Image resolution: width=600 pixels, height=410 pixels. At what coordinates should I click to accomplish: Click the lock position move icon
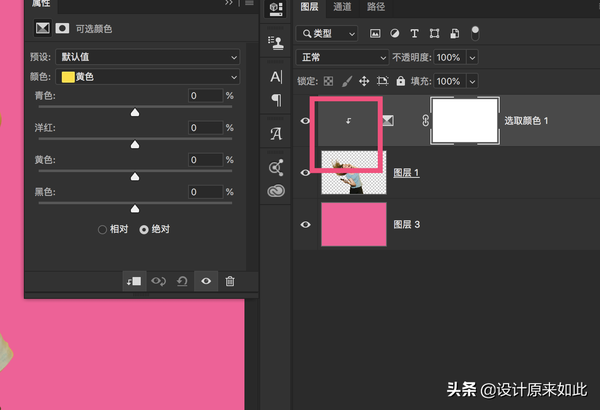point(364,81)
